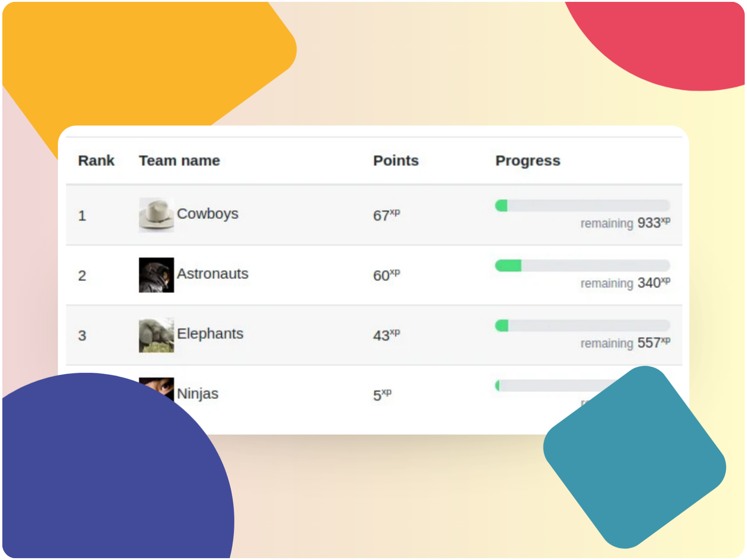Click the Astronauts team avatar

(x=156, y=275)
